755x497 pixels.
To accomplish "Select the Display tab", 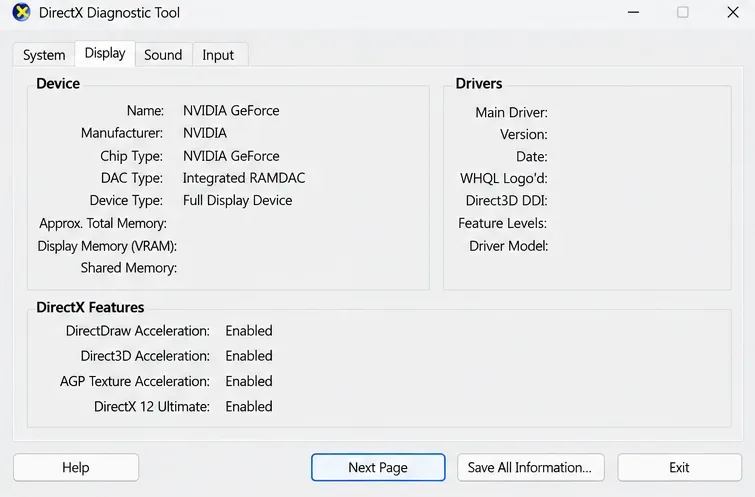I will pos(105,53).
